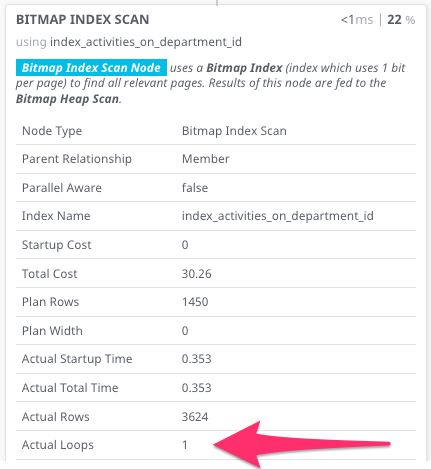Click the <1ms duration label

357,20
